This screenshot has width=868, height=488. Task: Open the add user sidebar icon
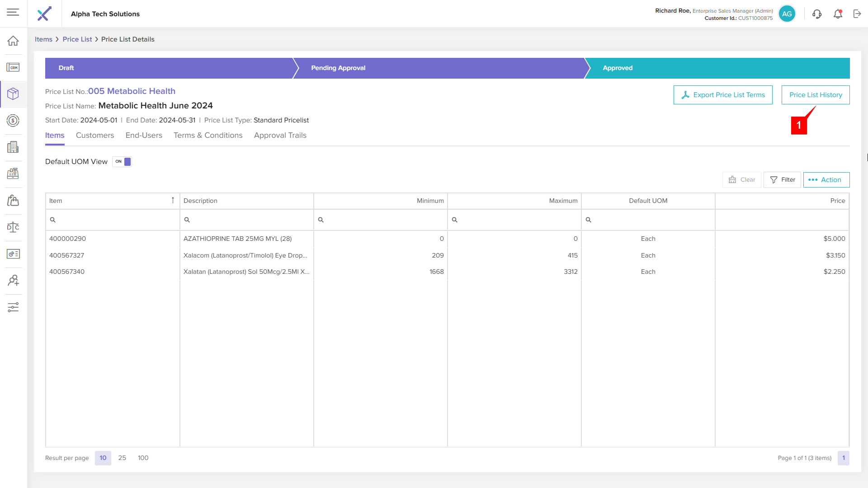(x=13, y=281)
